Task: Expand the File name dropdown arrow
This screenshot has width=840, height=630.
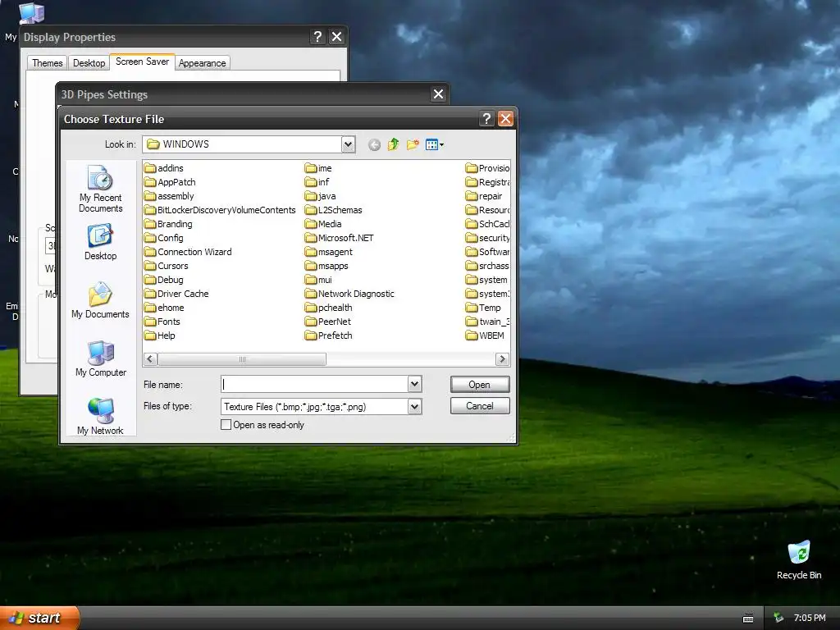Action: click(414, 384)
